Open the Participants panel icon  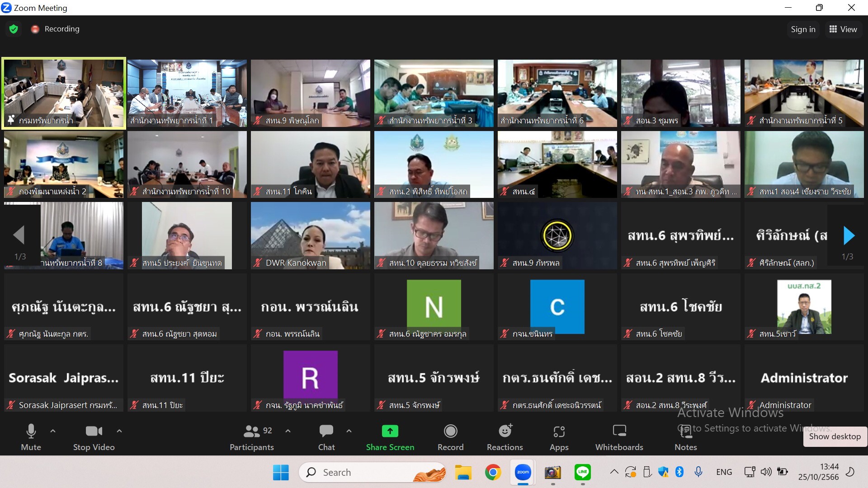click(251, 432)
